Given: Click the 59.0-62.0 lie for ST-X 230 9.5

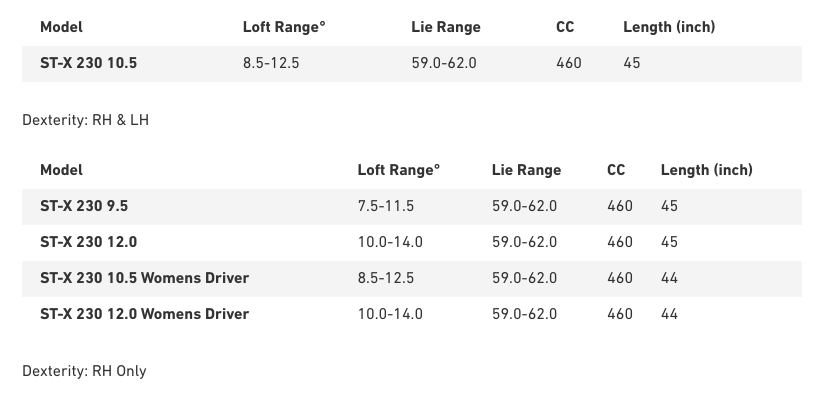Looking at the screenshot, I should 524,206.
